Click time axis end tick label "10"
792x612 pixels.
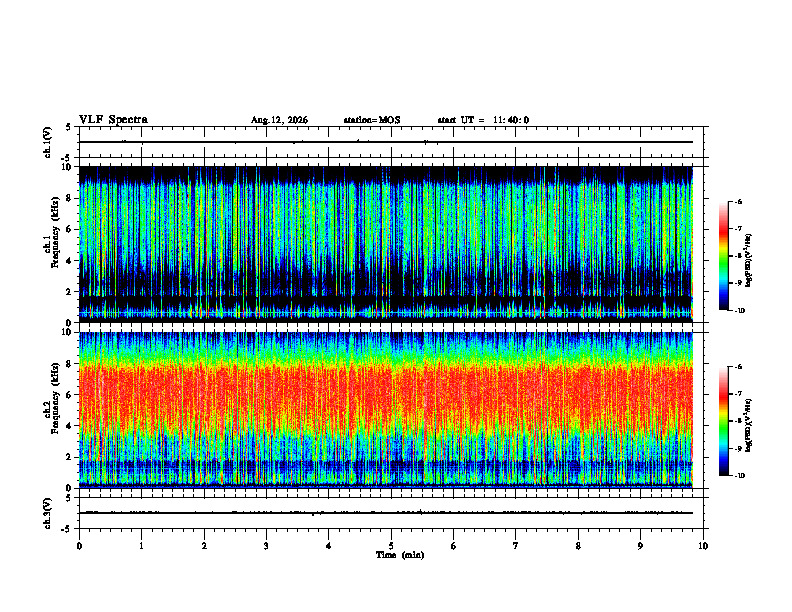(703, 546)
